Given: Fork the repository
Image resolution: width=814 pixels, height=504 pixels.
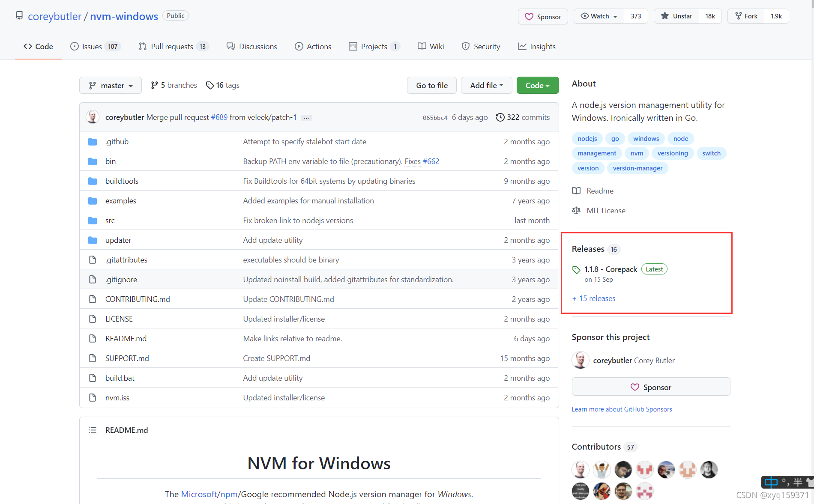Looking at the screenshot, I should pyautogui.click(x=746, y=16).
